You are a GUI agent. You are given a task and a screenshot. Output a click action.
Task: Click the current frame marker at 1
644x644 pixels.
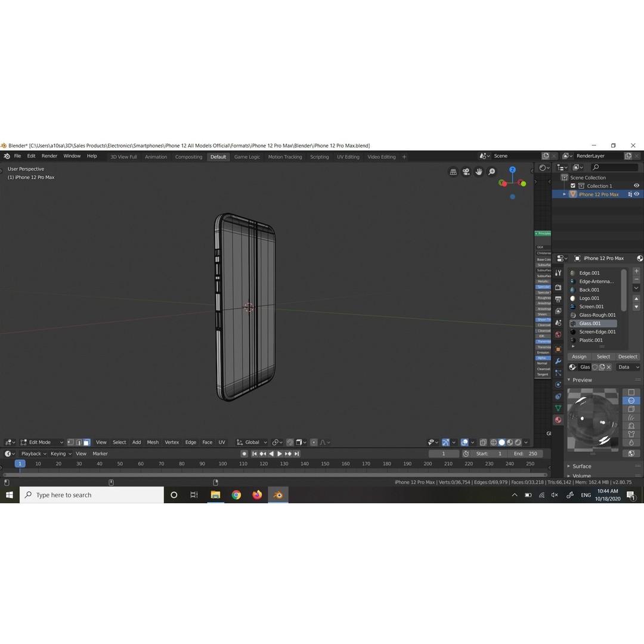click(20, 464)
